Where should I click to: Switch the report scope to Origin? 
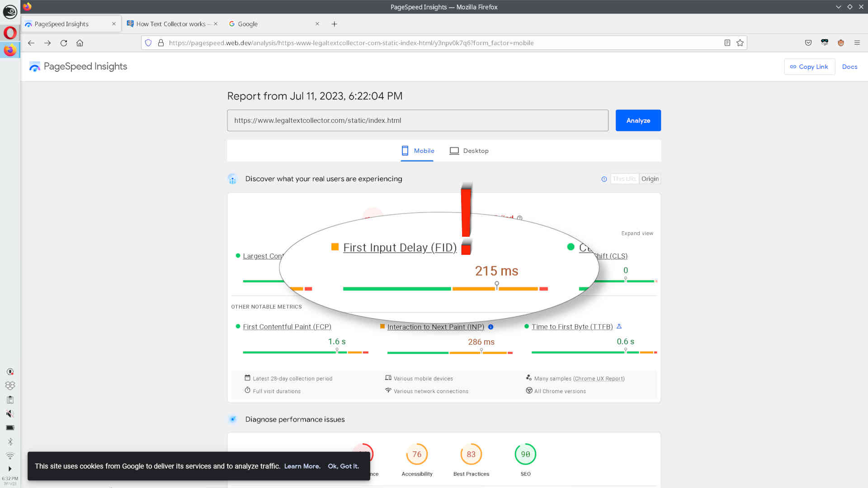click(650, 178)
